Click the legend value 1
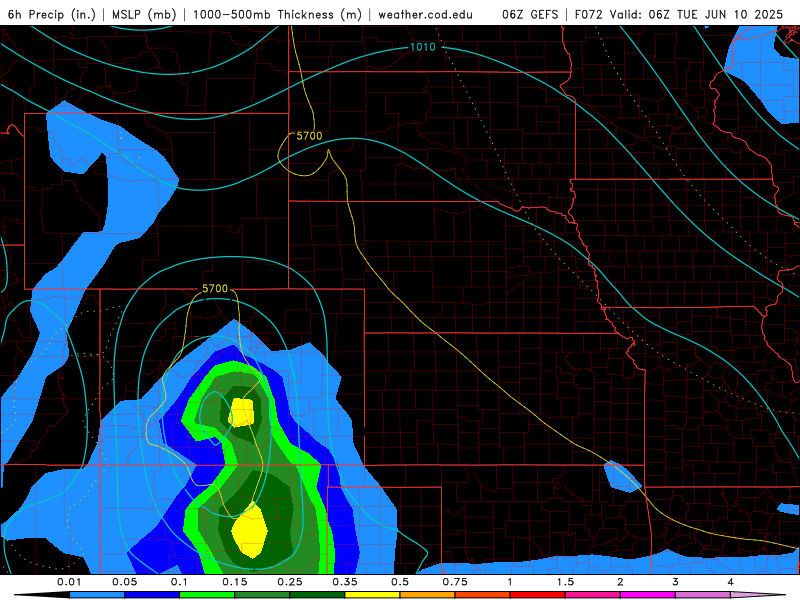The height and width of the screenshot is (600, 800). tap(510, 582)
